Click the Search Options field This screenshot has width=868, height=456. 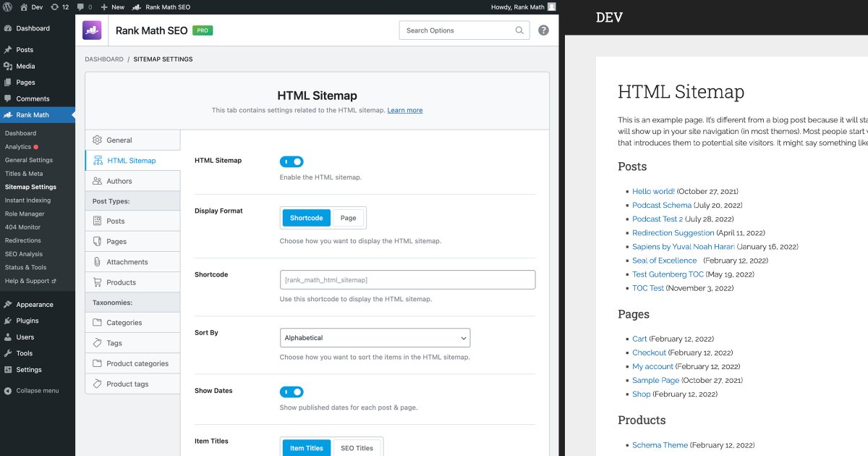point(464,30)
